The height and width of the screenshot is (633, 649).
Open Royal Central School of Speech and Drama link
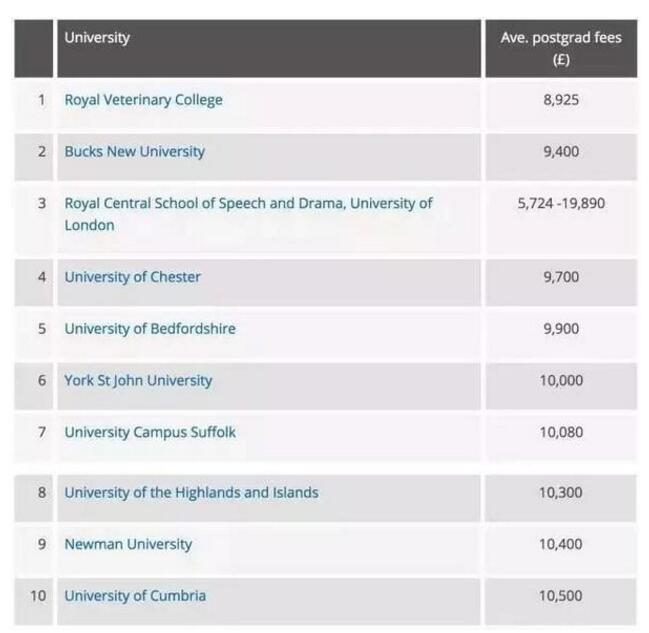(x=248, y=203)
